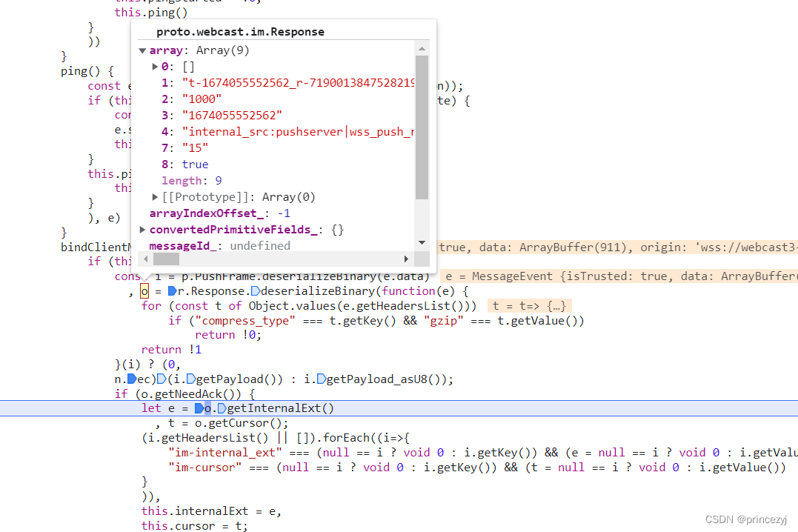The image size is (798, 532).
Task: Click the tooltip horizontal scrollbar right arrow
Action: tap(406, 259)
